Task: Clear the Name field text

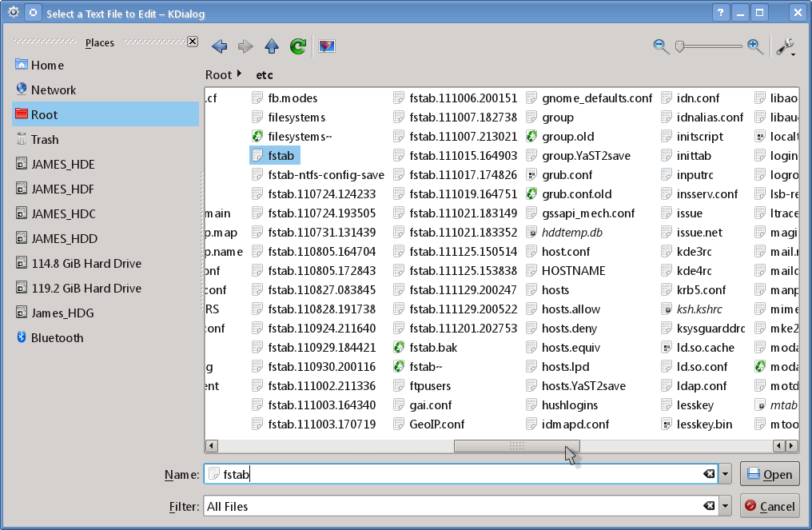Action: [709, 474]
